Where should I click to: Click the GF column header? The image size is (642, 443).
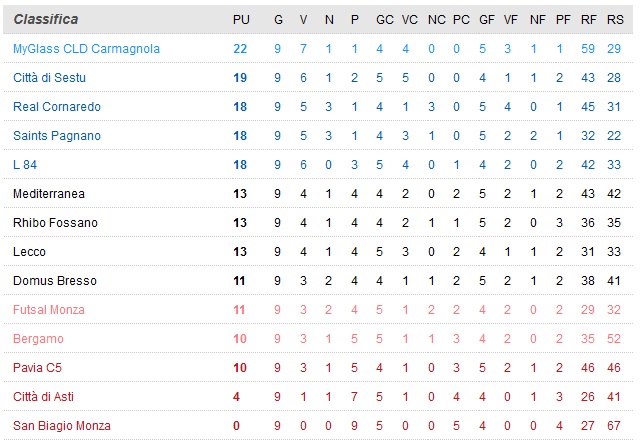483,20
